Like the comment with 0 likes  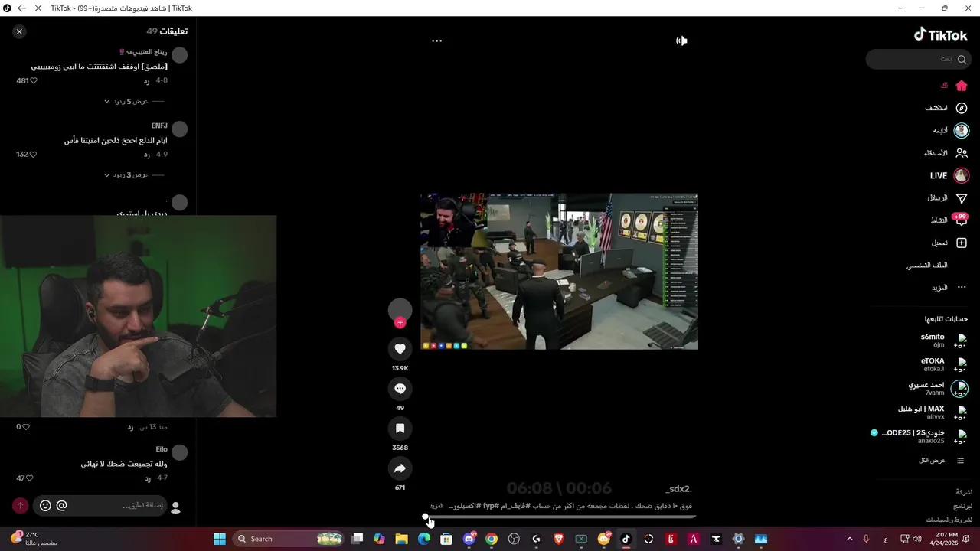26,427
